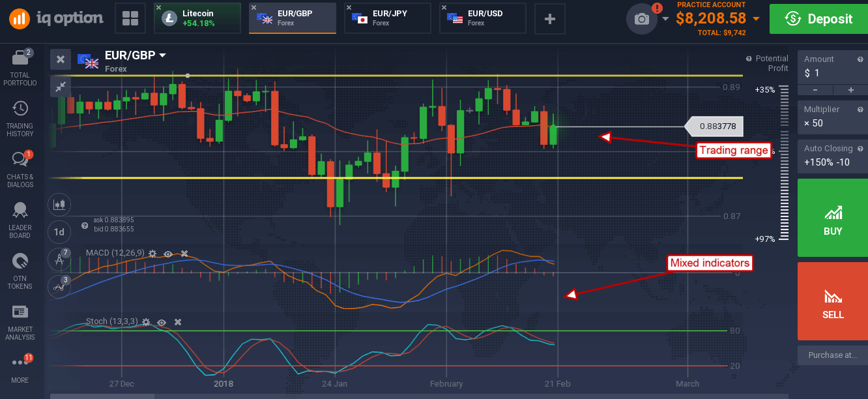
Task: Close the EUR/USD tab
Action: click(x=444, y=8)
